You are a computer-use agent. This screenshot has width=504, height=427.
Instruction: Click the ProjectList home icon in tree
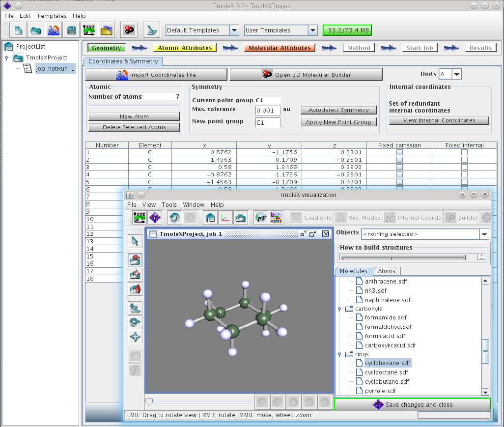[x=9, y=46]
